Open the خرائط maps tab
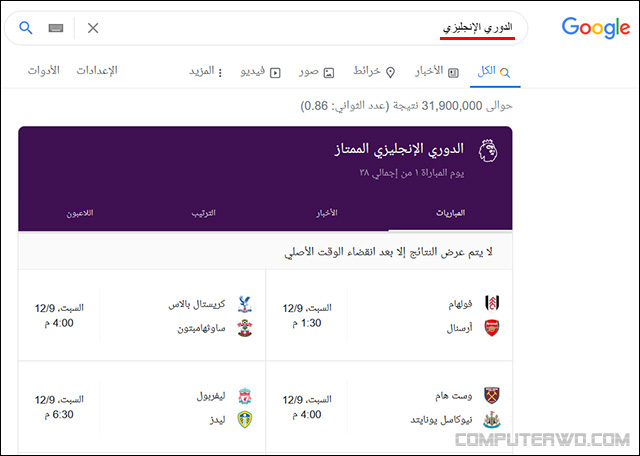640x456 pixels. point(374,71)
